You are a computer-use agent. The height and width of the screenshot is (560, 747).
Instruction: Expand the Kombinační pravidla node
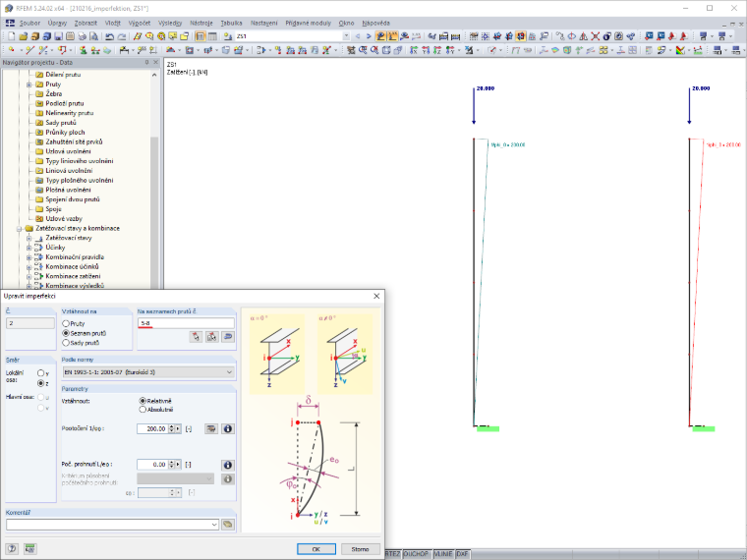point(29,257)
